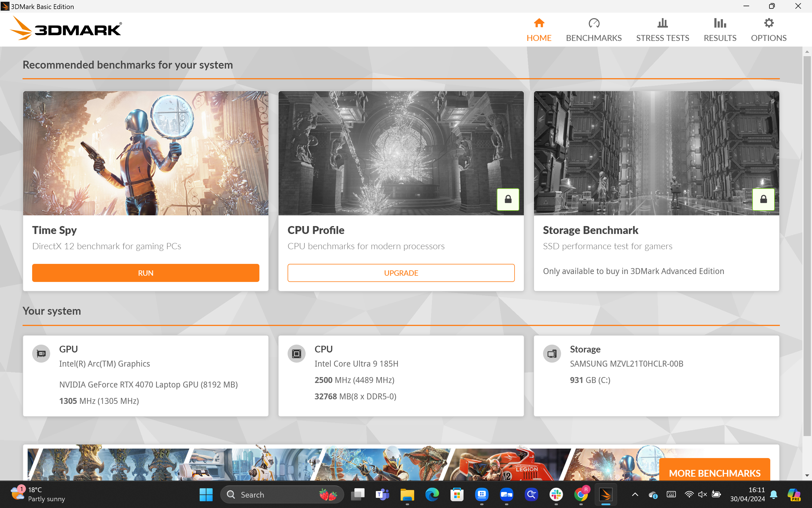Click the '931 GB (C:)' value
Screen dimensions: 812x508
click(590, 380)
